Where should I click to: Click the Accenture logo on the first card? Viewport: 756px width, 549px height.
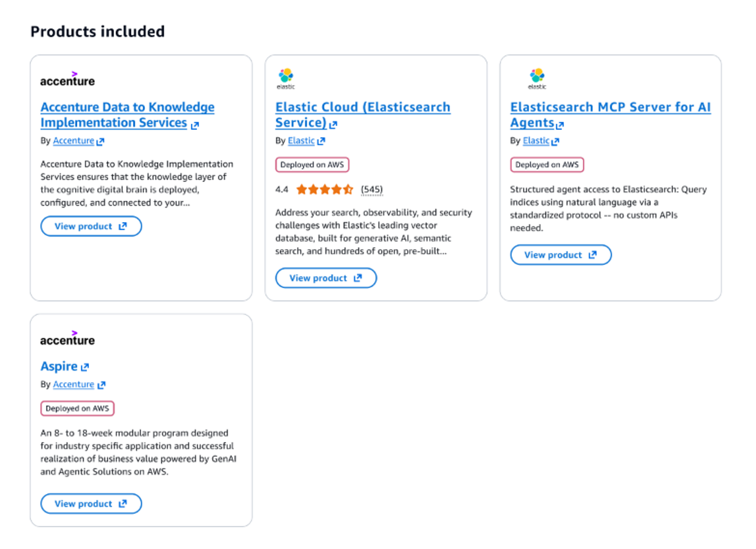(67, 80)
